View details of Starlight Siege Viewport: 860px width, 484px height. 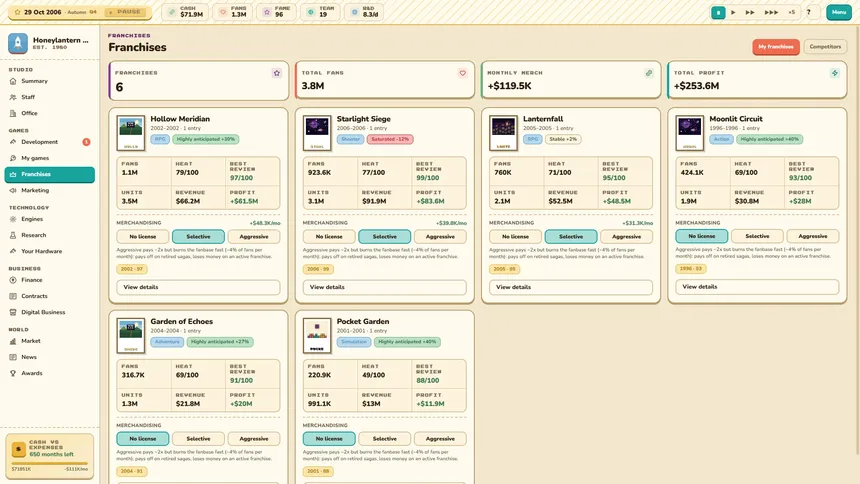pos(384,287)
